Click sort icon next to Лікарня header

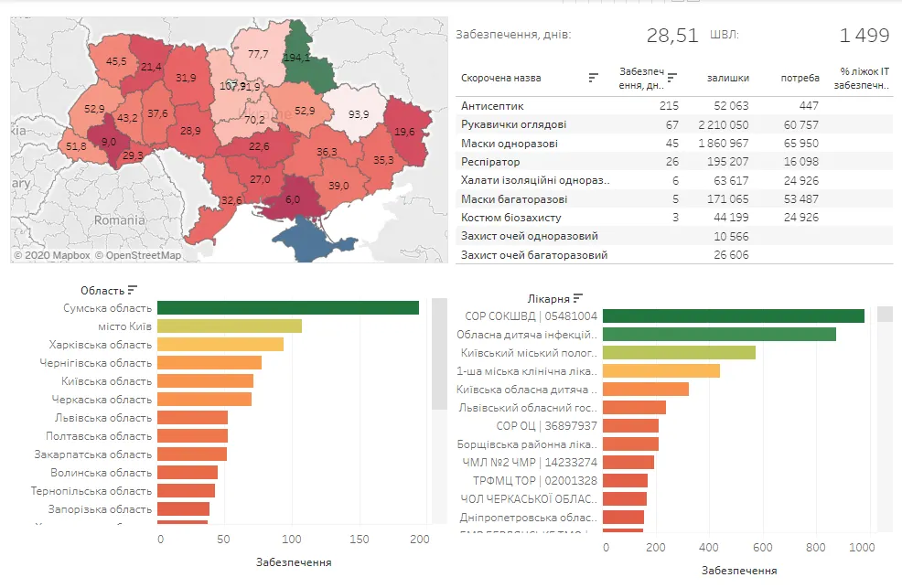click(577, 298)
